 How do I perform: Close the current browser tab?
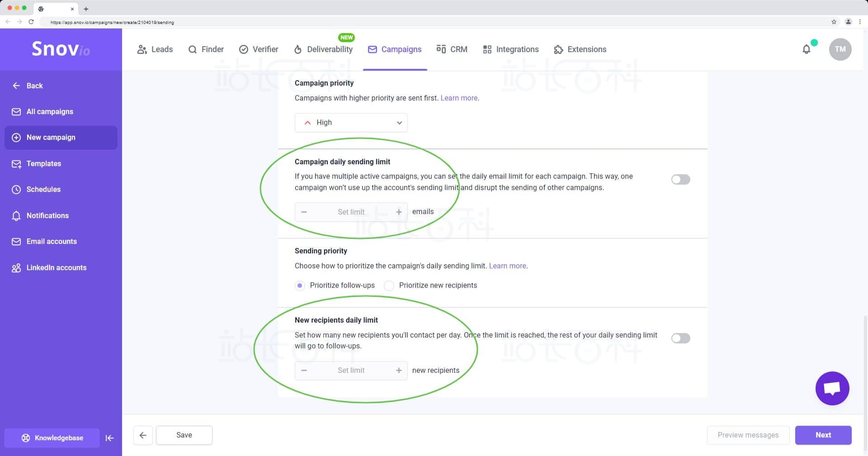pos(72,9)
